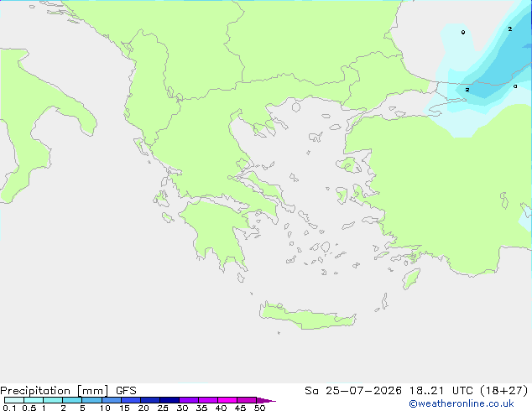
Task: Choose the 10–15 mm legend color box
Action: click(112, 400)
